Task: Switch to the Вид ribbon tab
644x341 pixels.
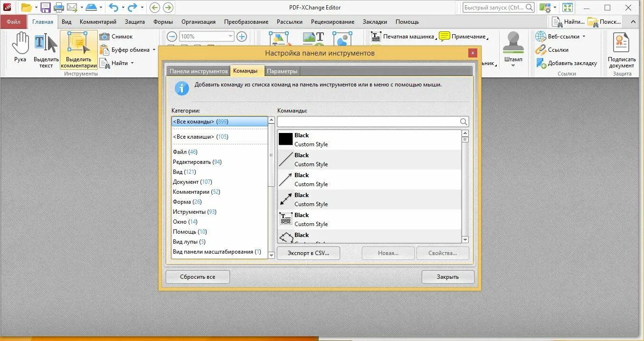Action: tap(66, 22)
